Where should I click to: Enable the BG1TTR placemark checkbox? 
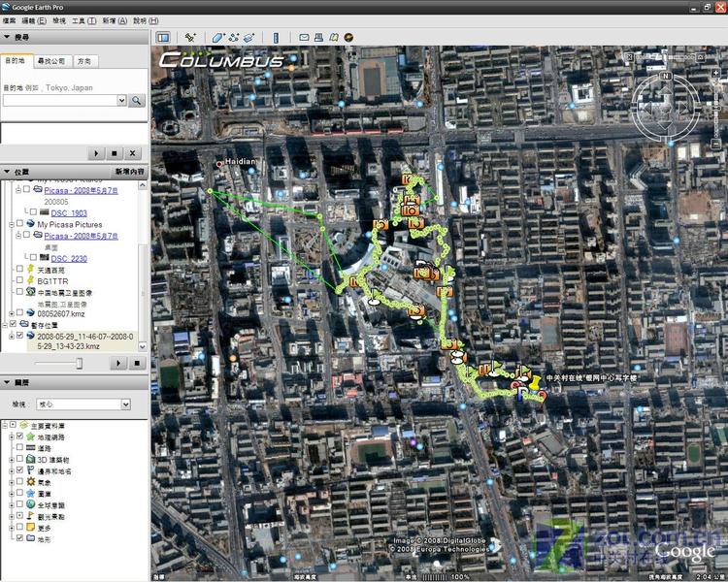(19, 280)
